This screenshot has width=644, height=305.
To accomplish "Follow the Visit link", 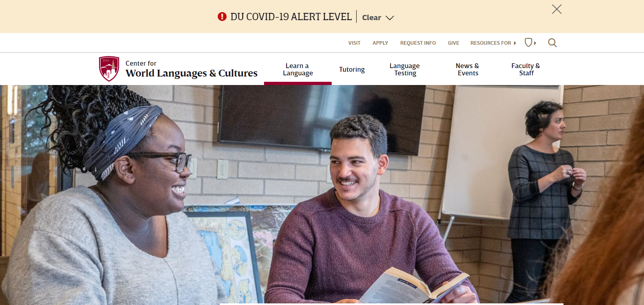I will [x=354, y=43].
